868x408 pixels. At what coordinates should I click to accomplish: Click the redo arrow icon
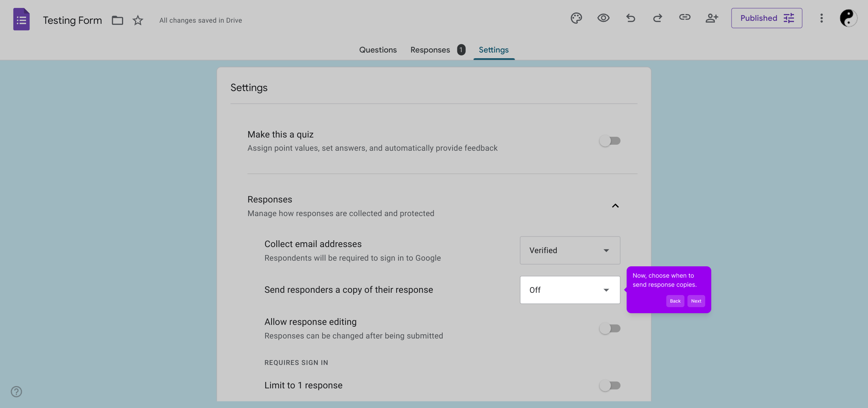pos(658,18)
